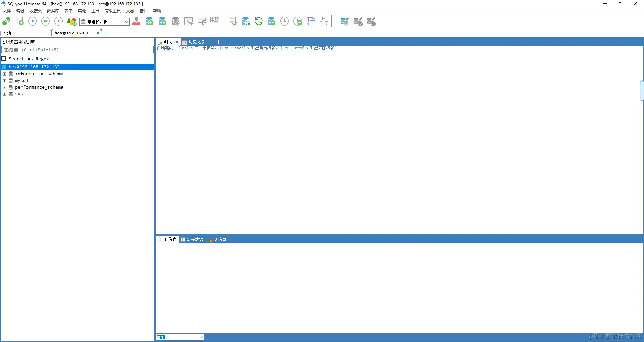The width and height of the screenshot is (644, 342).
Task: Switch to the 2 表数据 tab
Action: coord(192,239)
